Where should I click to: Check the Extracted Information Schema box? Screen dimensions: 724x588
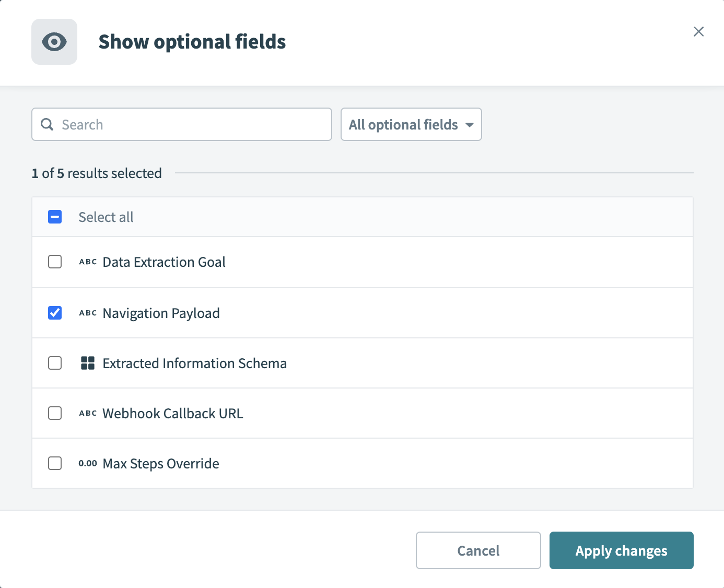(55, 363)
